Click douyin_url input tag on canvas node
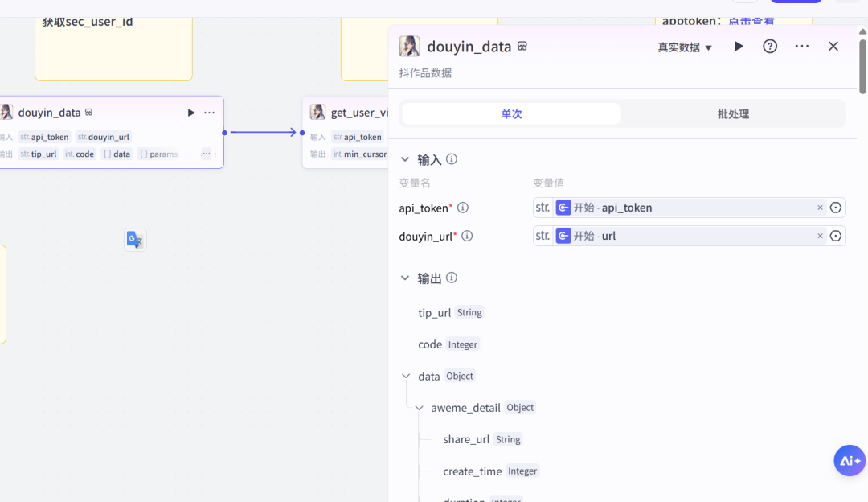This screenshot has height=502, width=868. click(x=103, y=137)
